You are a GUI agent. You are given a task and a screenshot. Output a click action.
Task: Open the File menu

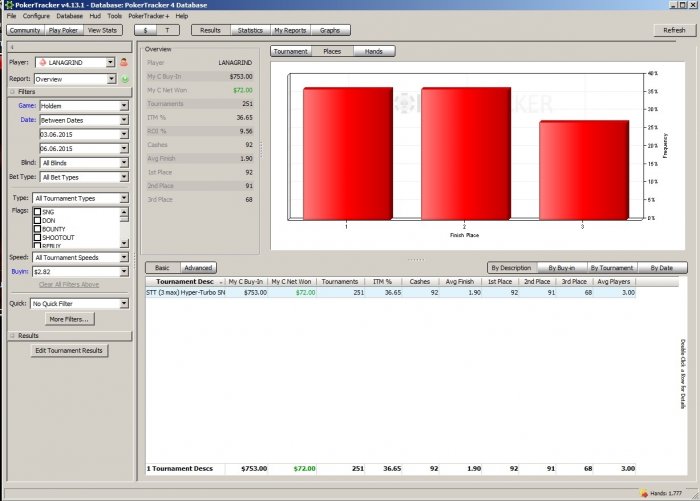tap(11, 16)
